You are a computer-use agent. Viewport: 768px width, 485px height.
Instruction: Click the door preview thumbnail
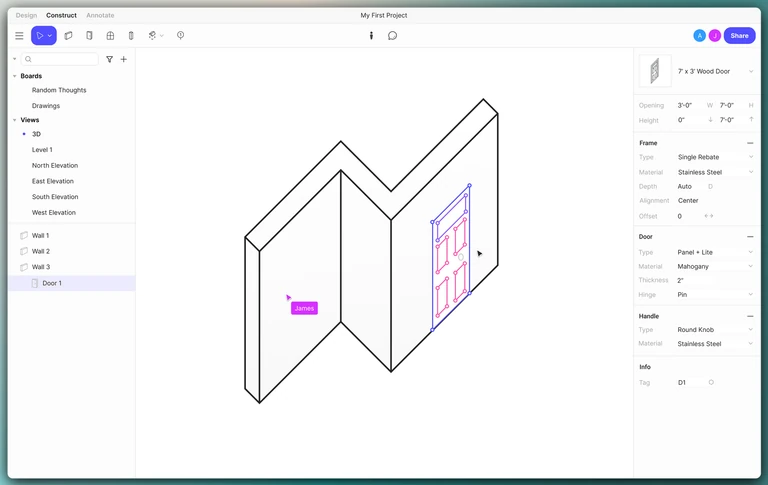pyautogui.click(x=655, y=71)
